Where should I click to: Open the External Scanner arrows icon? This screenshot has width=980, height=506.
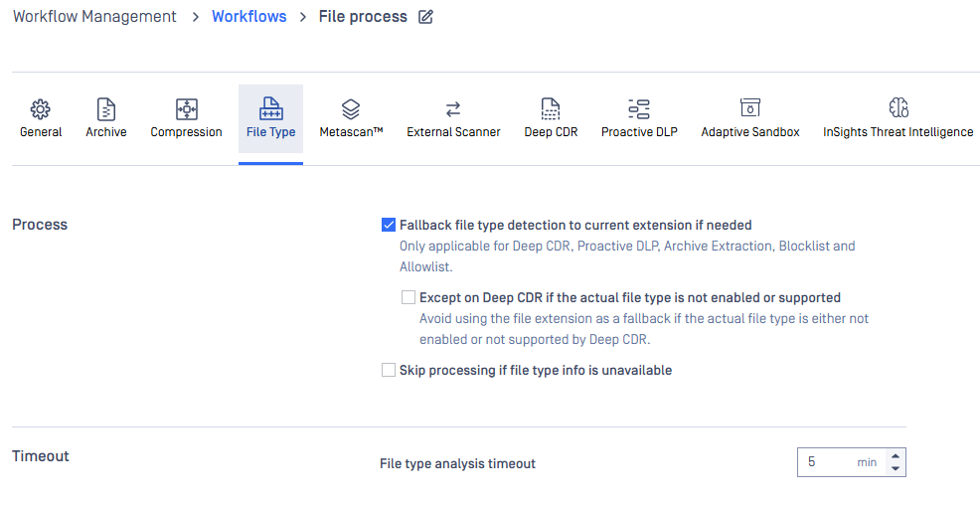point(453,109)
